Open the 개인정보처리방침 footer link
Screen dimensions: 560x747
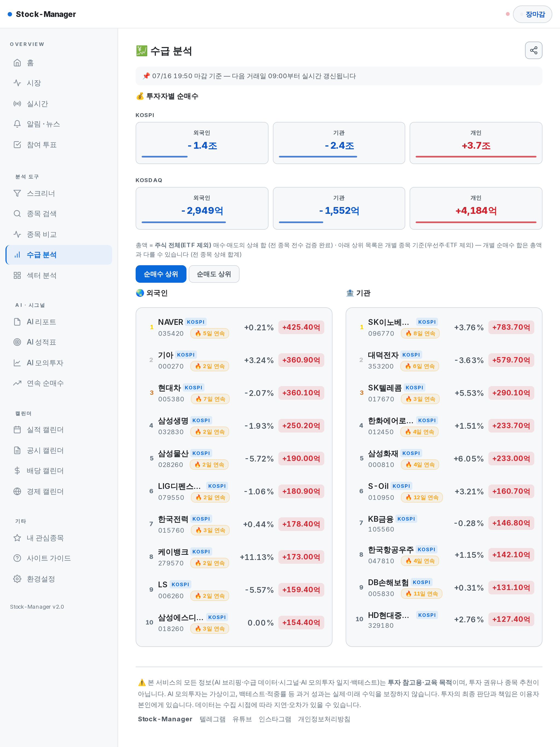[324, 719]
